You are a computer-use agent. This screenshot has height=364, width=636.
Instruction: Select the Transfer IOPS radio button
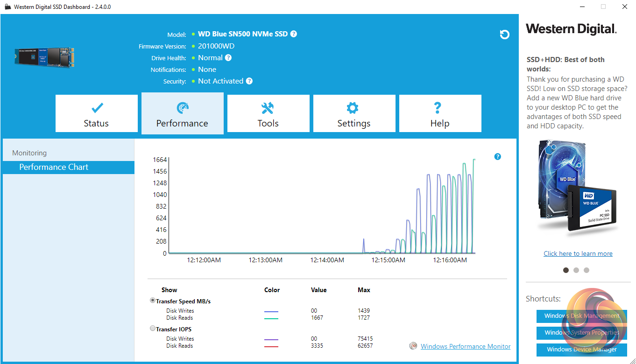(153, 329)
